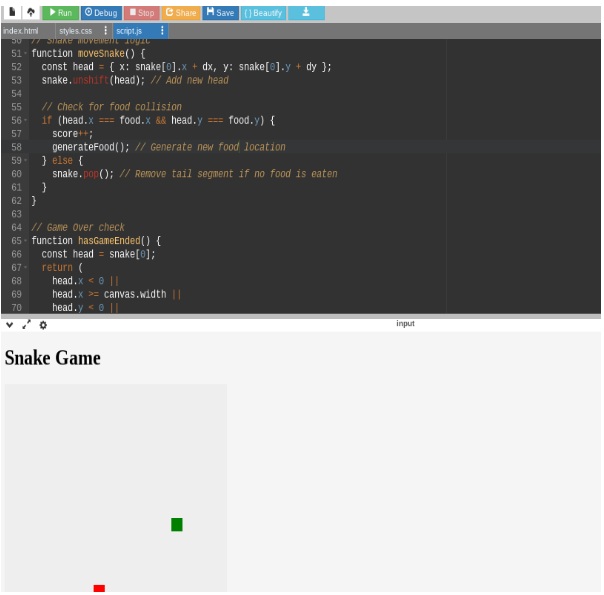Open styles.css tab options menu
This screenshot has width=604, height=595.
(x=106, y=30)
